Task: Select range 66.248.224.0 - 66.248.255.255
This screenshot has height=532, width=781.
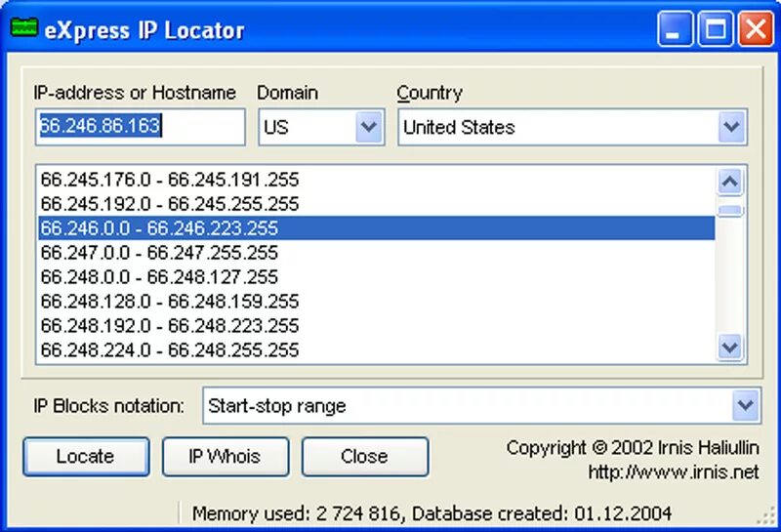Action: pyautogui.click(x=377, y=350)
